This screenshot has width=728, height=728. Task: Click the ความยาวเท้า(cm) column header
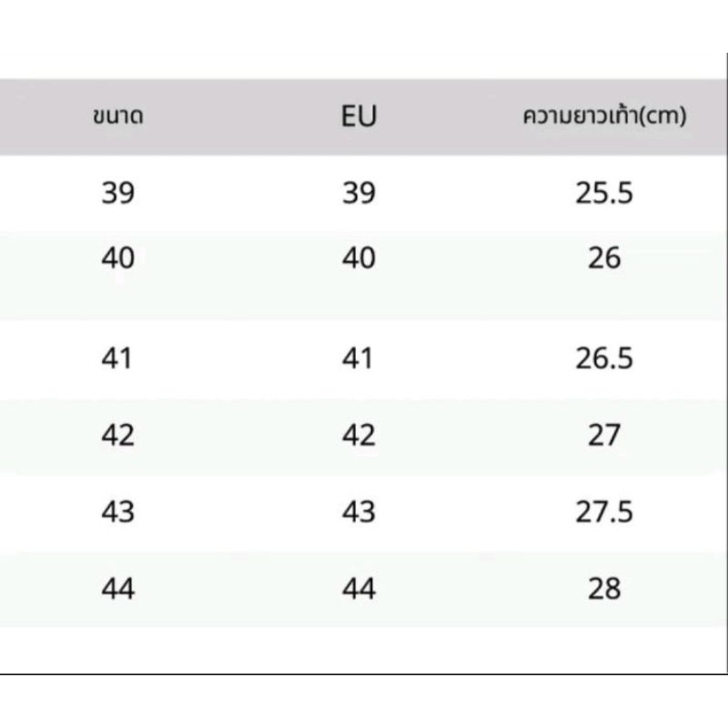pos(604,116)
